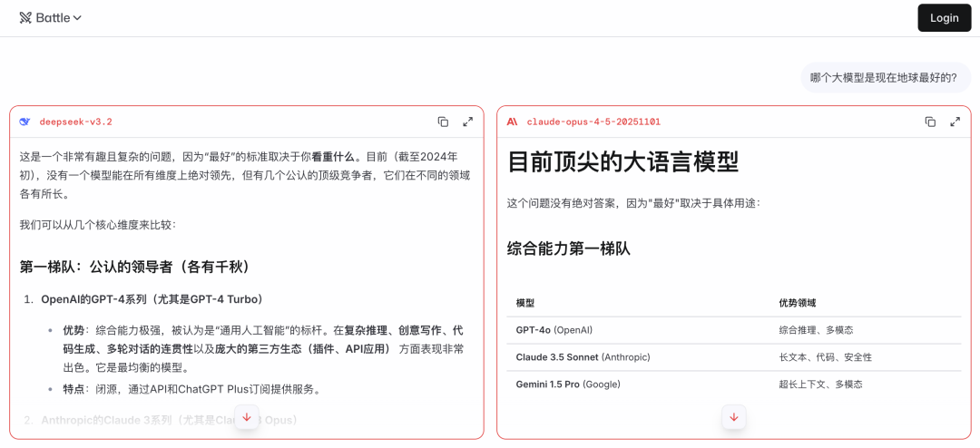Copy the claude-opus-4-5 response
Screen dimensions: 980x448
(930, 122)
